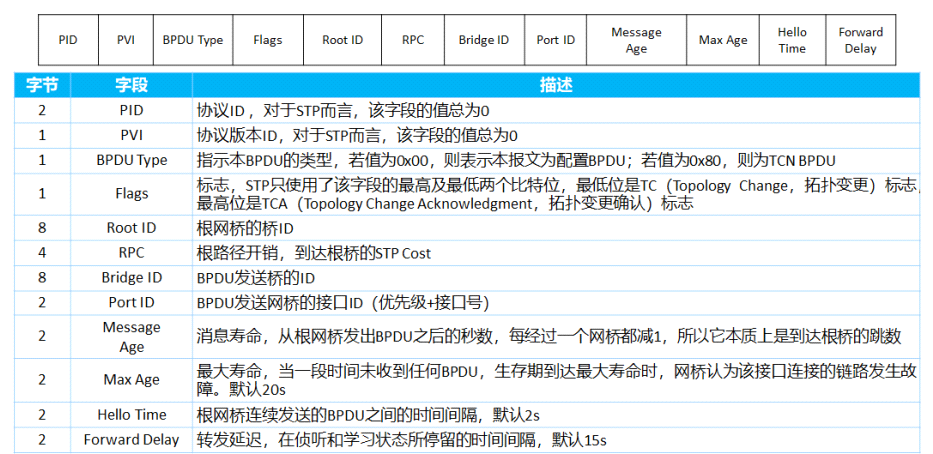Select the Port ID box in the frame diagram
Viewport: 933px width, 454px height.
(556, 40)
